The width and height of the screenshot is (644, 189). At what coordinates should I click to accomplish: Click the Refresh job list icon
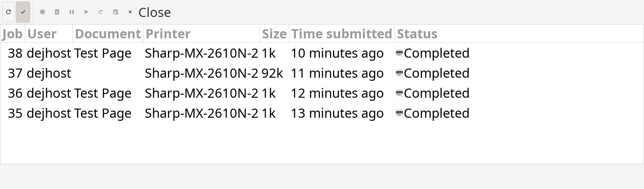point(8,12)
